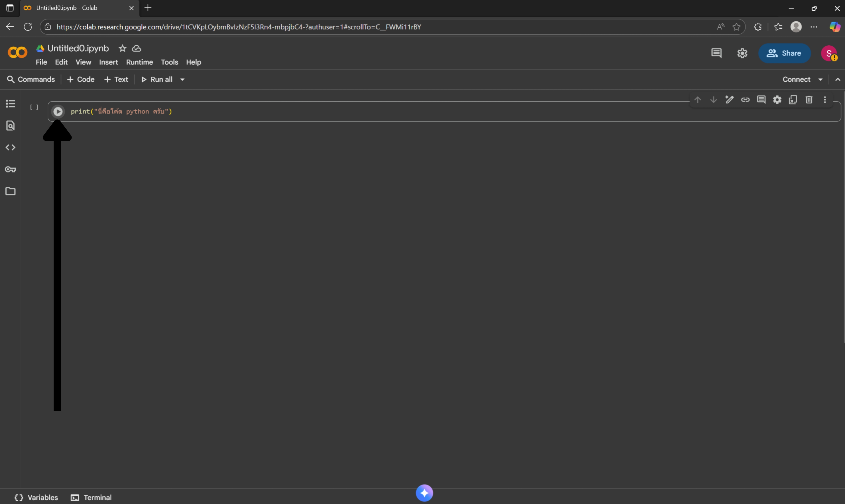This screenshot has height=504, width=845.
Task: Add a new Code cell
Action: click(81, 79)
